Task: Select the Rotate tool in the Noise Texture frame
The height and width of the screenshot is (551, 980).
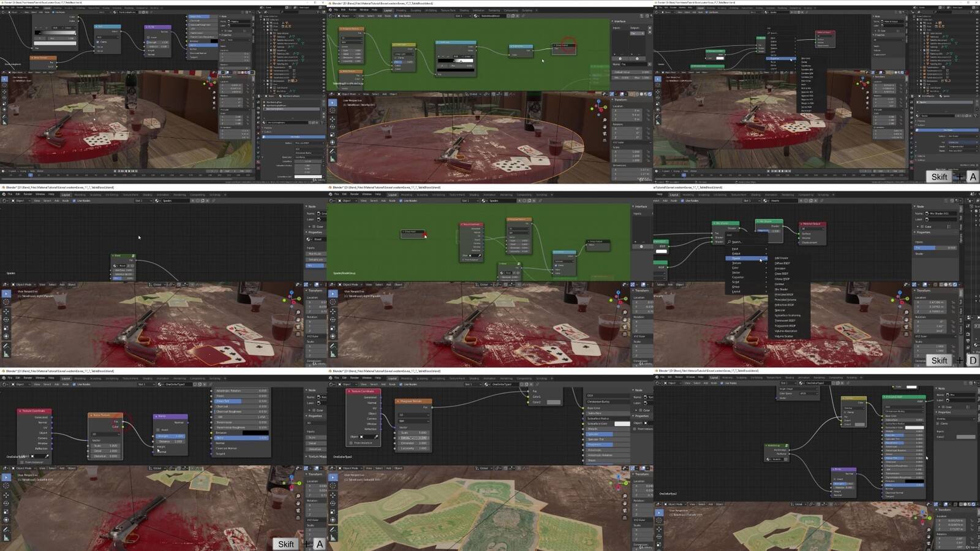Action: point(6,503)
